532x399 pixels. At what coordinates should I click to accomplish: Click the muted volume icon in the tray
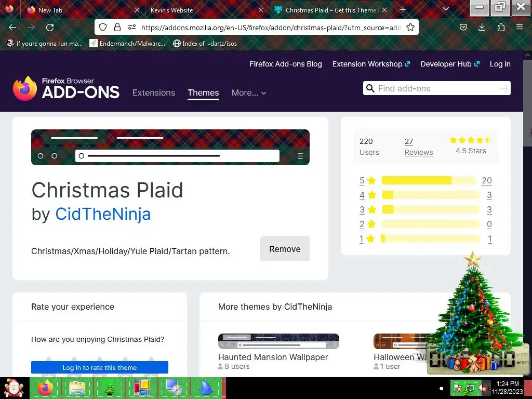coord(482,388)
